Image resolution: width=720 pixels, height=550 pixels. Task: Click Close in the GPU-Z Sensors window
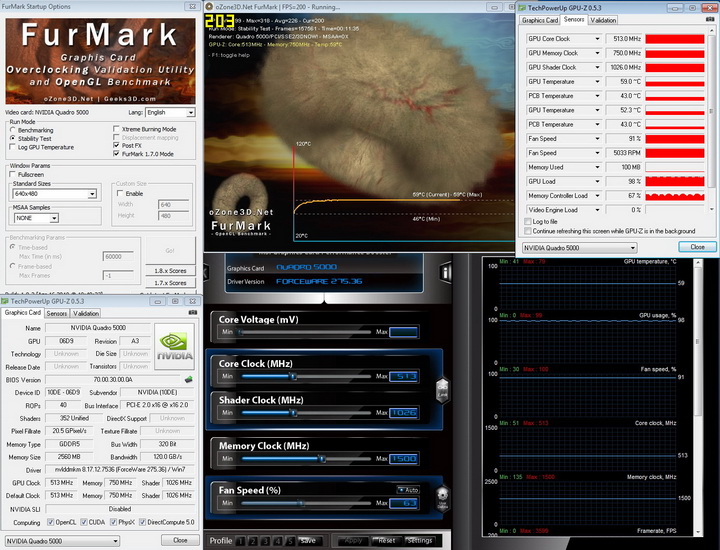coord(697,247)
